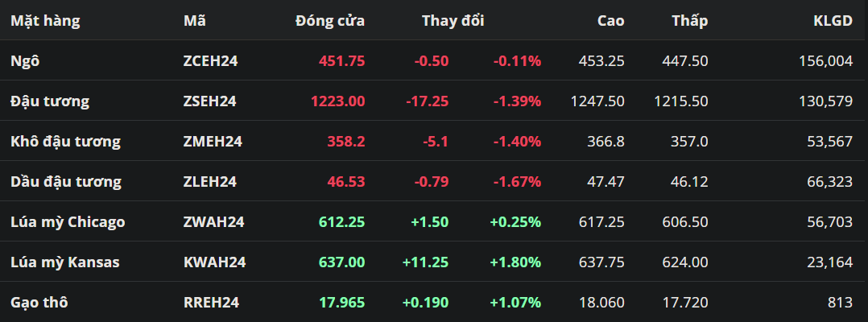The height and width of the screenshot is (322, 868).
Task: Click the Gạo thô commodity name
Action: pos(39,302)
